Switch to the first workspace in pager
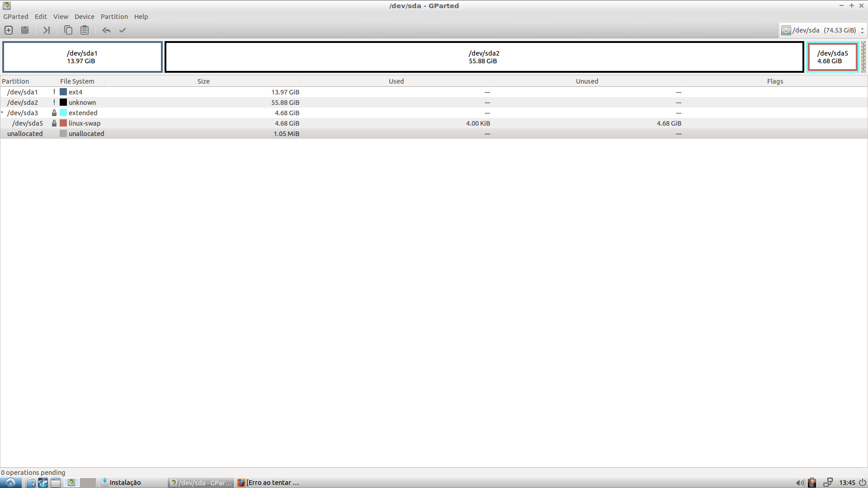The height and width of the screenshot is (488, 868). coord(71,483)
